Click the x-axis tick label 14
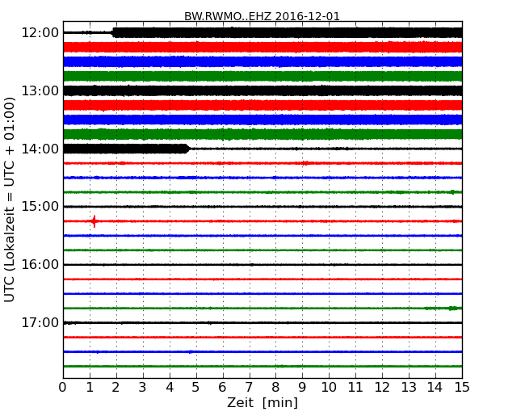Viewport: 525px width, 420px height. (435, 388)
